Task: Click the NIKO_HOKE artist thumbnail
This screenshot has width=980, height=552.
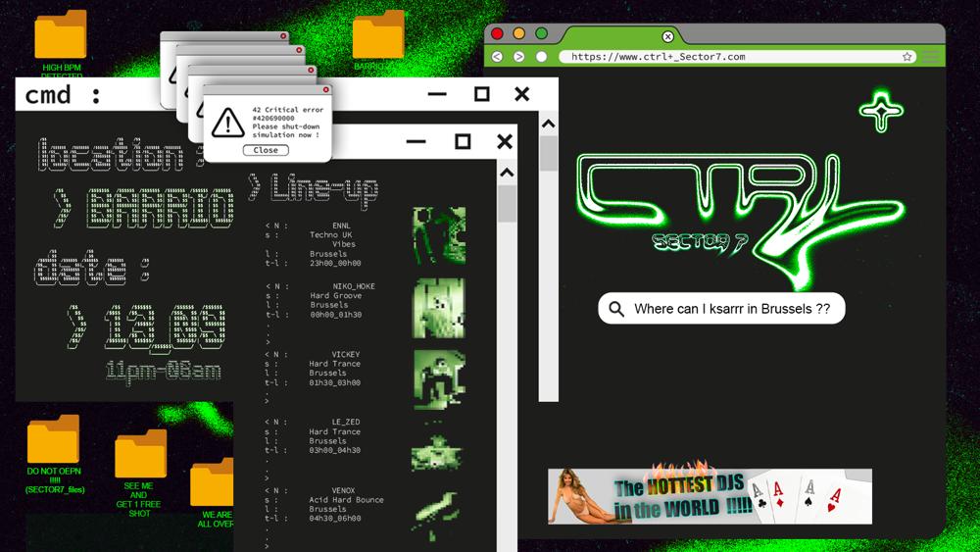Action: 439,308
